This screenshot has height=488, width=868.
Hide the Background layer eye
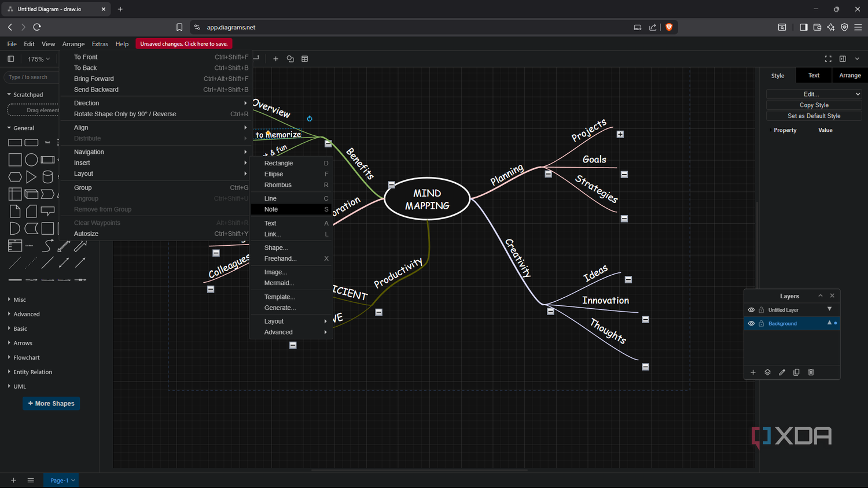(751, 323)
